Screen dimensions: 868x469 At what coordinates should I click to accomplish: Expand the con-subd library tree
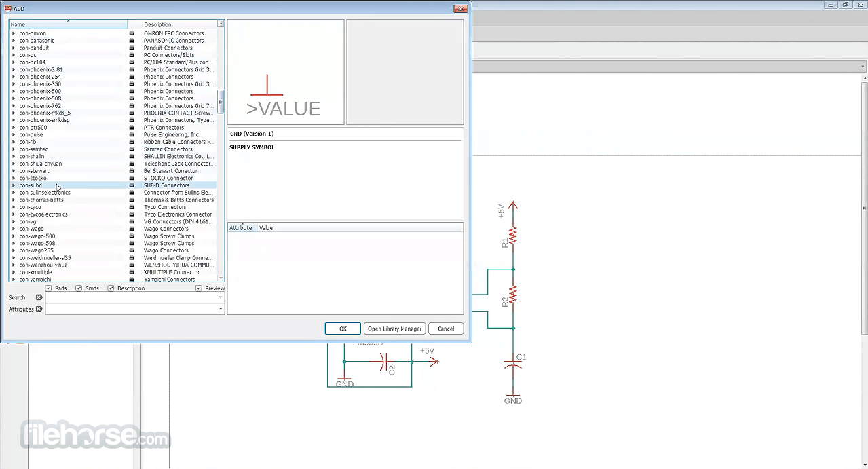click(x=14, y=185)
